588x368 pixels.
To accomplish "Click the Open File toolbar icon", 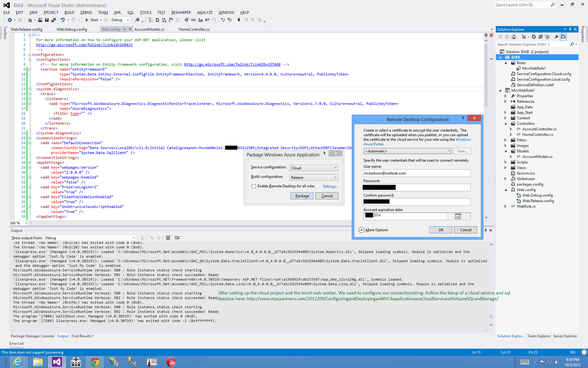I will click(40, 20).
